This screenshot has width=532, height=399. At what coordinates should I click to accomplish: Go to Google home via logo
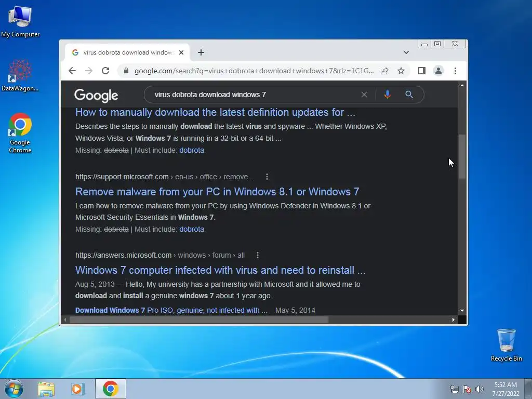click(x=96, y=96)
